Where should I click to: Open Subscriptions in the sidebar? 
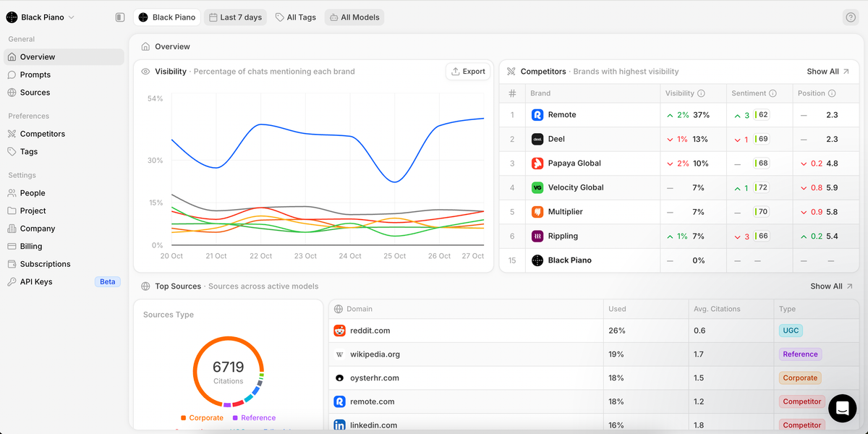[64, 264]
